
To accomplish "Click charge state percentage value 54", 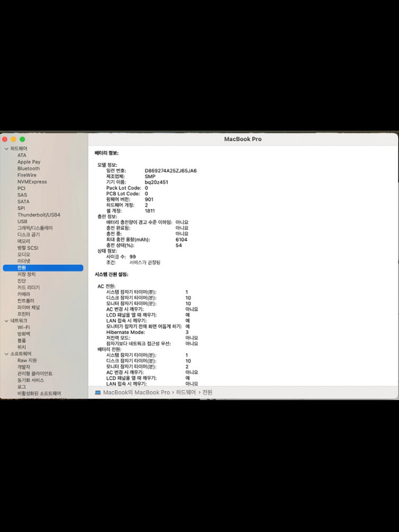I will (x=179, y=245).
